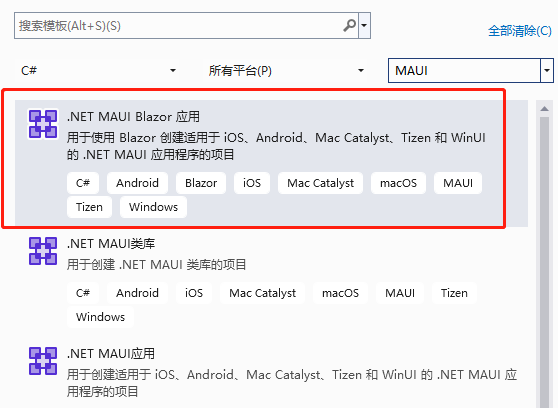Click the .NET MAUI应用 description text

(292, 383)
